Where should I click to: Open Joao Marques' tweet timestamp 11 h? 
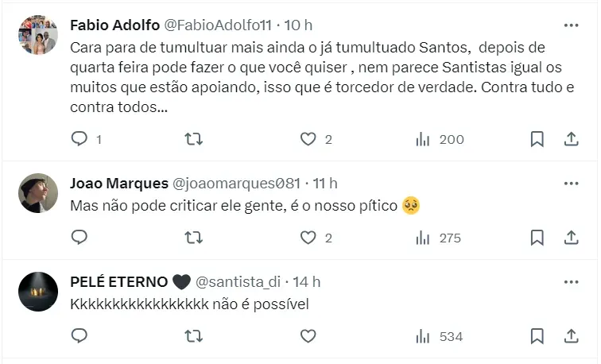coord(326,184)
